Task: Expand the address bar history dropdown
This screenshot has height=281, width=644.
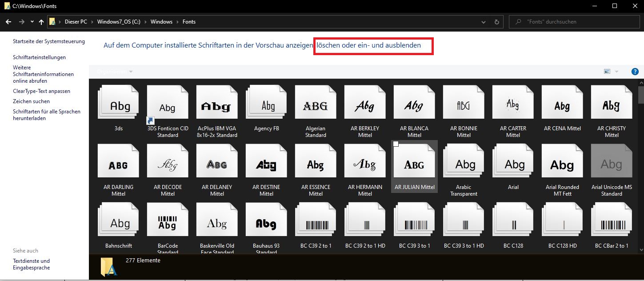Action: 484,22
